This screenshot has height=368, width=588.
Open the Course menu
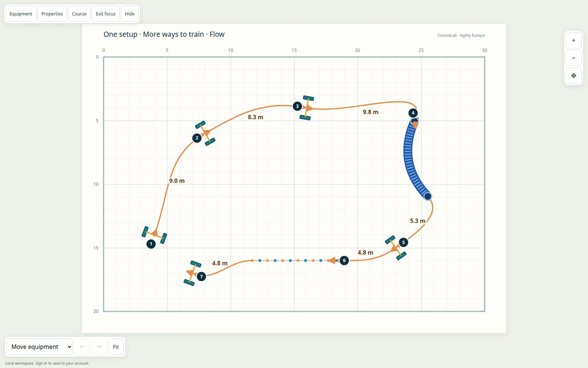click(x=79, y=14)
